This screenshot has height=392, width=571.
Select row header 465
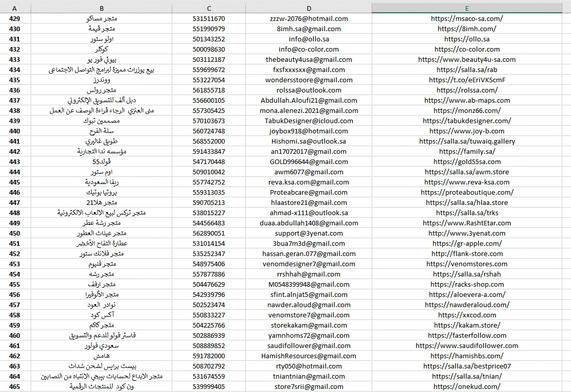tap(14, 386)
